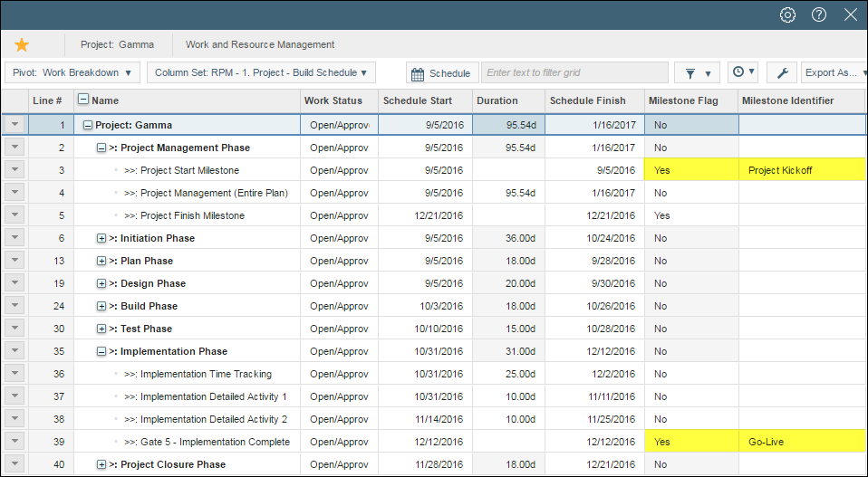Expand the Plan Phase node

[x=101, y=261]
